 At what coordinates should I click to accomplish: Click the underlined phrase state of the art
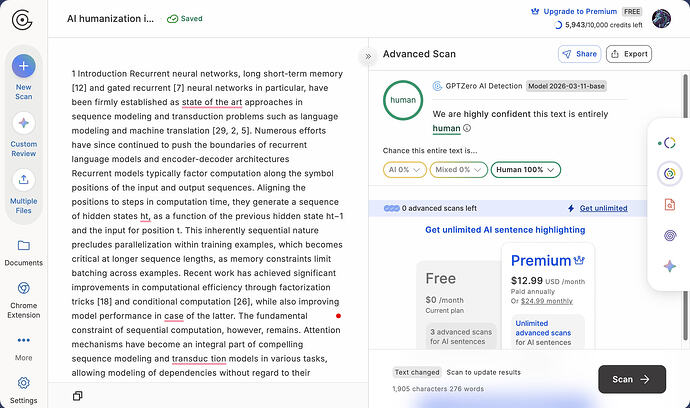[212, 102]
